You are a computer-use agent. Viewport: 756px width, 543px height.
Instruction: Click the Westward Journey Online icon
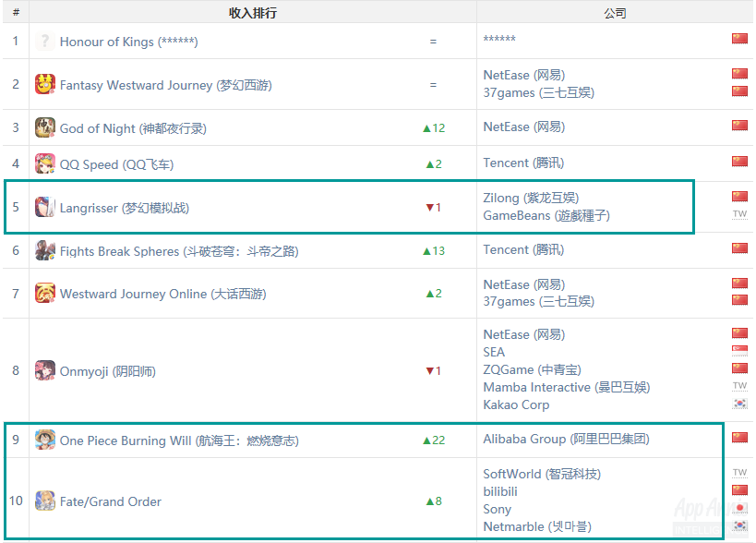tap(45, 293)
